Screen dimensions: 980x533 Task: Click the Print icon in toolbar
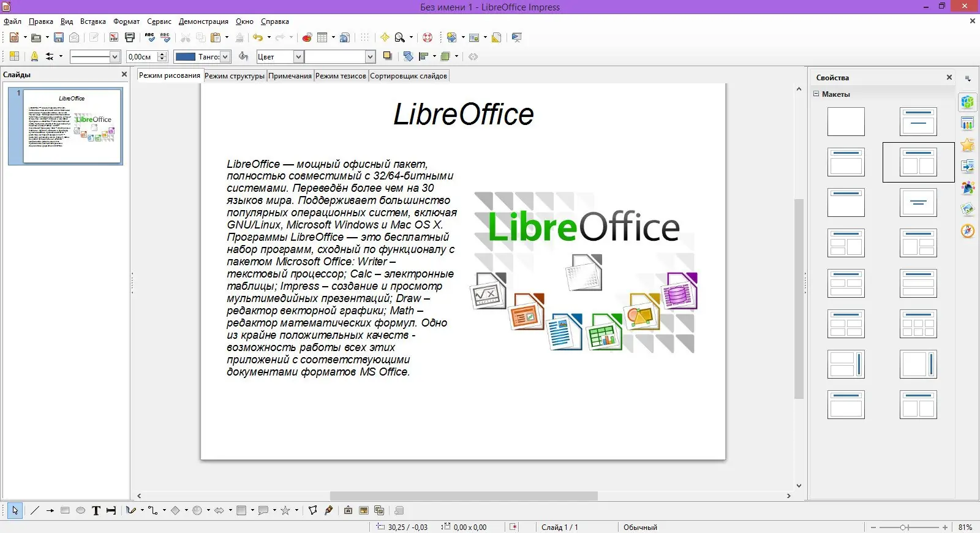click(130, 37)
